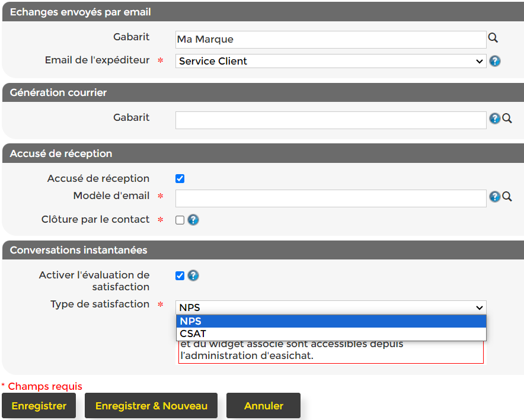The width and height of the screenshot is (524, 420).
Task: Uncheck the Accusé de réception checkbox
Action: coord(180,179)
